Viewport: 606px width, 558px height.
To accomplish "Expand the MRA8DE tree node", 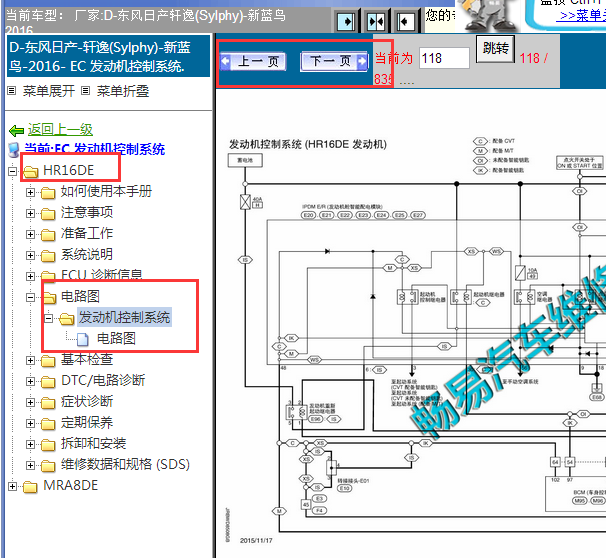I will (12, 487).
